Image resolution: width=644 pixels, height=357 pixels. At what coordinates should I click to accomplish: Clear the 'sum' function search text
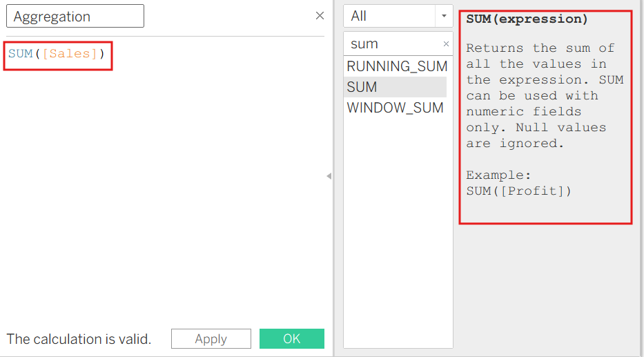click(446, 44)
